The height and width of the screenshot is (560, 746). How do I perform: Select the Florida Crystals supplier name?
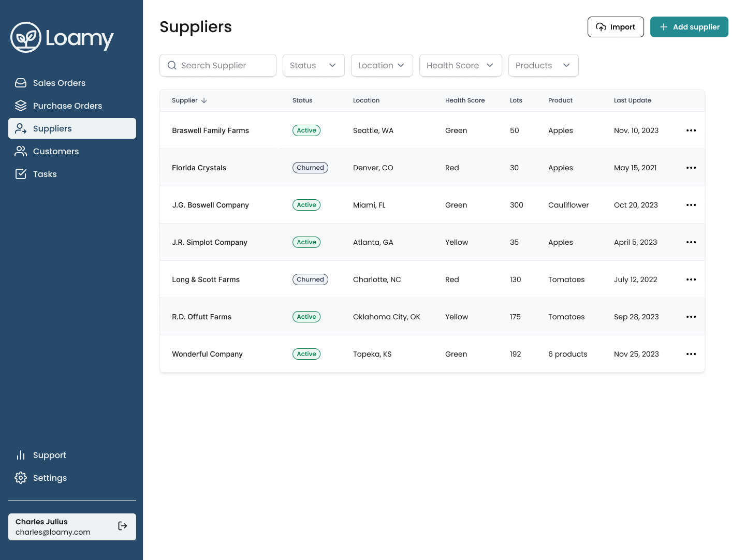tap(199, 168)
